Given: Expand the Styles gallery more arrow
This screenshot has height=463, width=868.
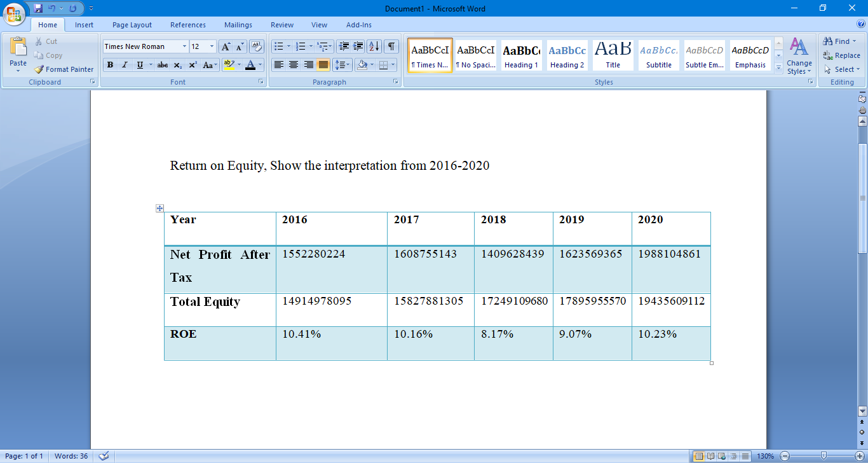Looking at the screenshot, I should click(x=778, y=69).
